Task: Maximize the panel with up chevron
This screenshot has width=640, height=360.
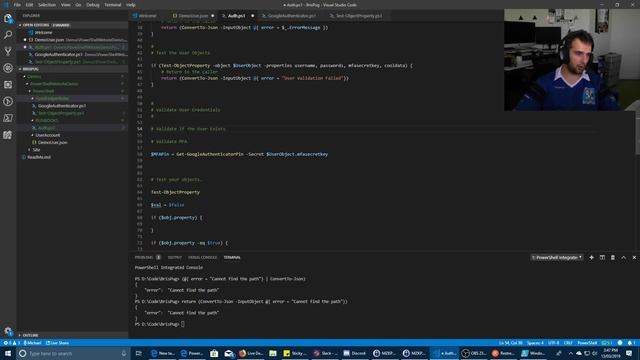Action: (624, 258)
